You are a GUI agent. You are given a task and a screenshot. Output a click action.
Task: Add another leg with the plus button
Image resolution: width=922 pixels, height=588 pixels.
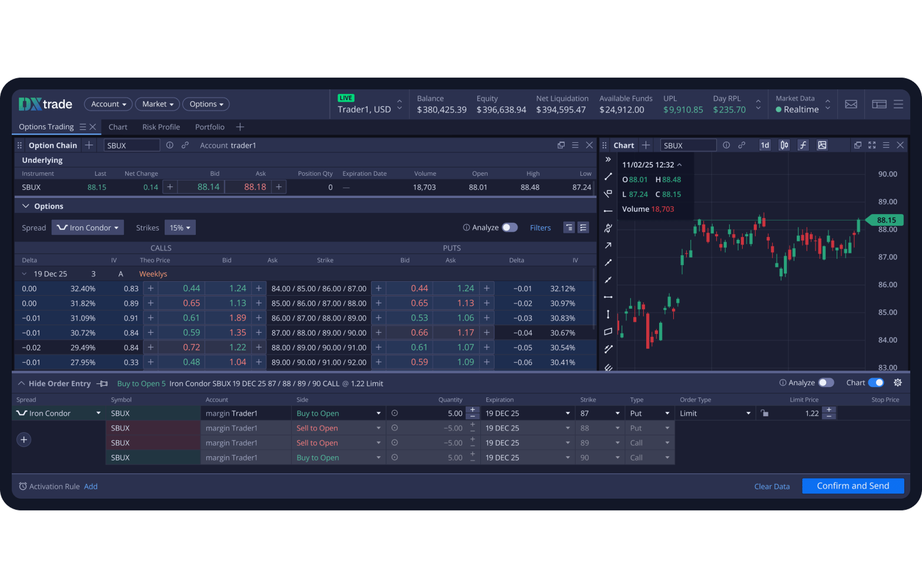[24, 440]
